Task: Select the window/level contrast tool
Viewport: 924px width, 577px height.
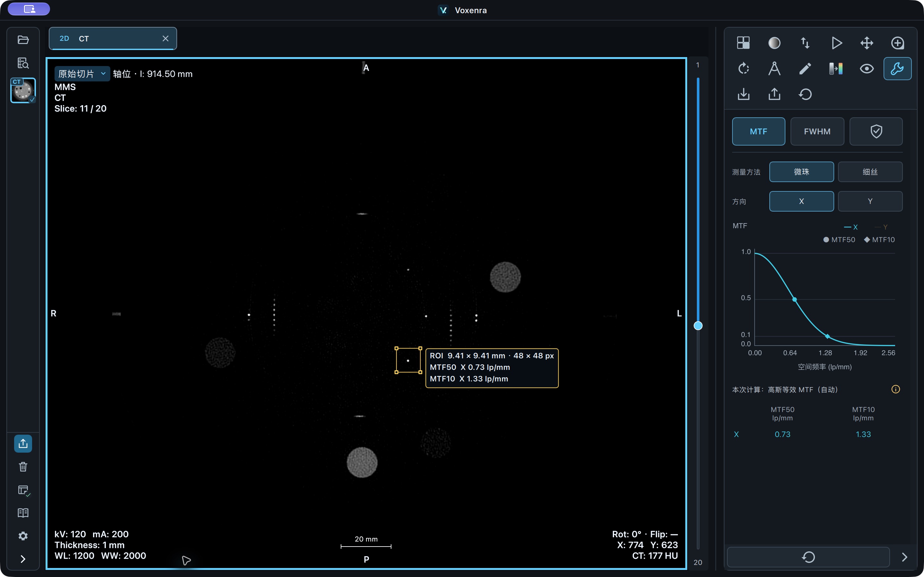Action: pos(774,43)
